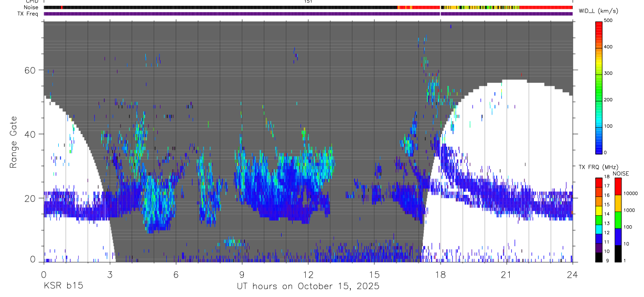644x297 pixels.
Task: Click the UT hours on October 15, 2025 label
Action: (308, 286)
